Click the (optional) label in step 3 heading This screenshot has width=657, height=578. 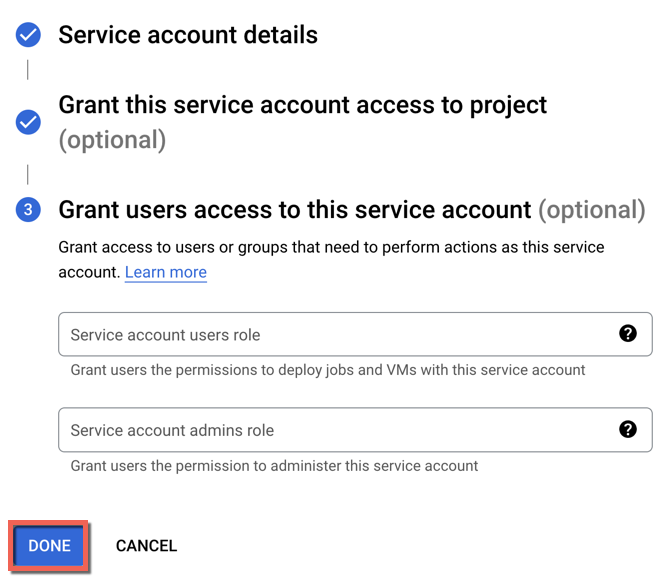[x=592, y=210]
